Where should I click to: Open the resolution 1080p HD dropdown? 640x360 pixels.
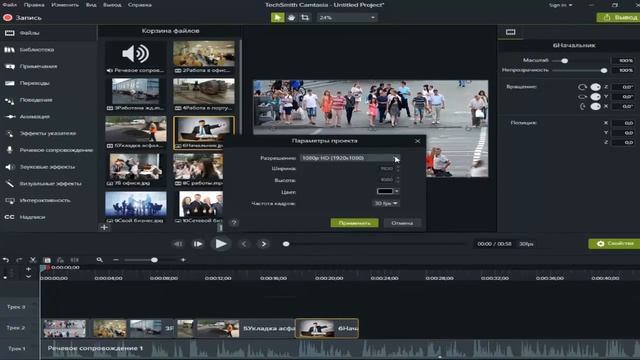pyautogui.click(x=350, y=158)
